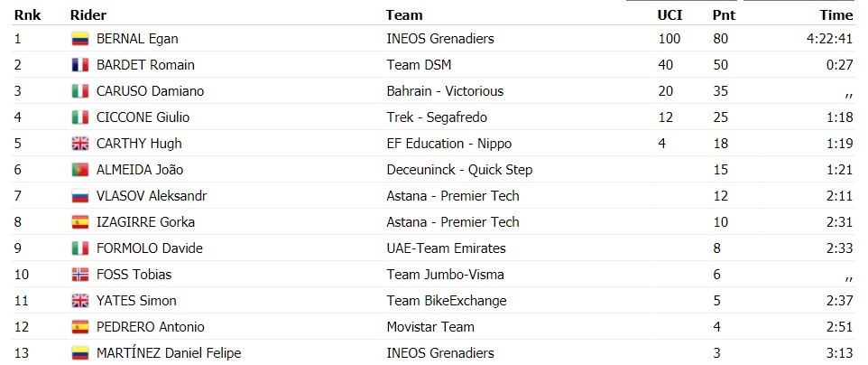
Task: Click the Pnt column header
Action: tap(724, 15)
